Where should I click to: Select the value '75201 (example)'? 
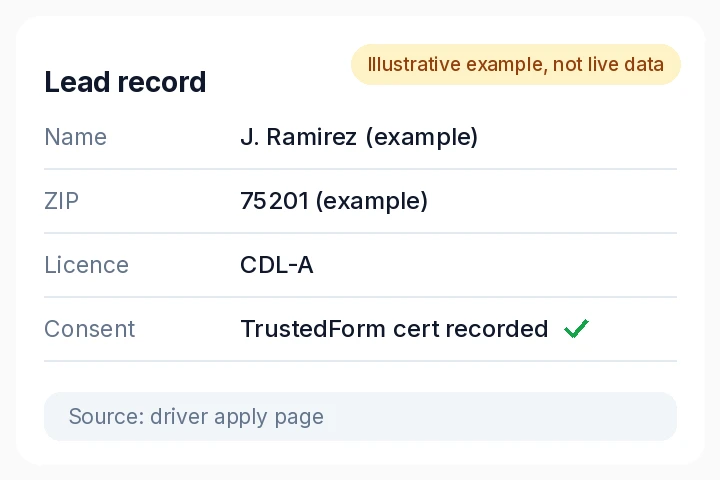pyautogui.click(x=334, y=201)
